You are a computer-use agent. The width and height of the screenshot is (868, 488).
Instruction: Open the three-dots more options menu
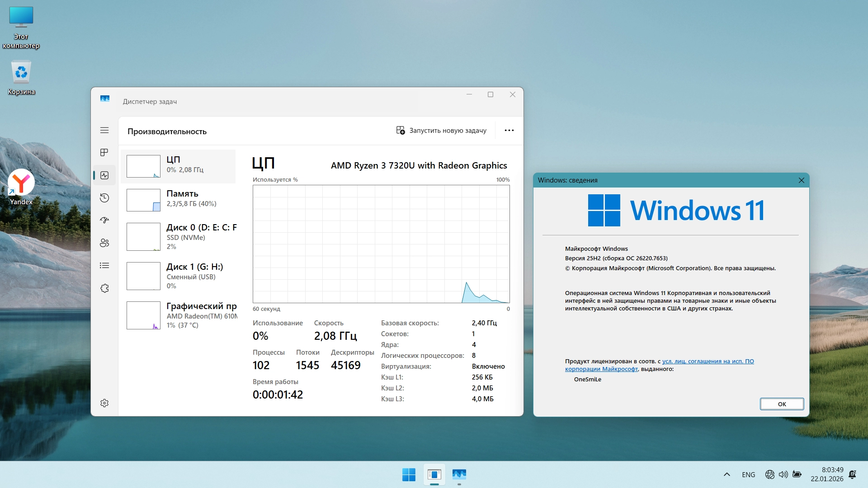509,131
